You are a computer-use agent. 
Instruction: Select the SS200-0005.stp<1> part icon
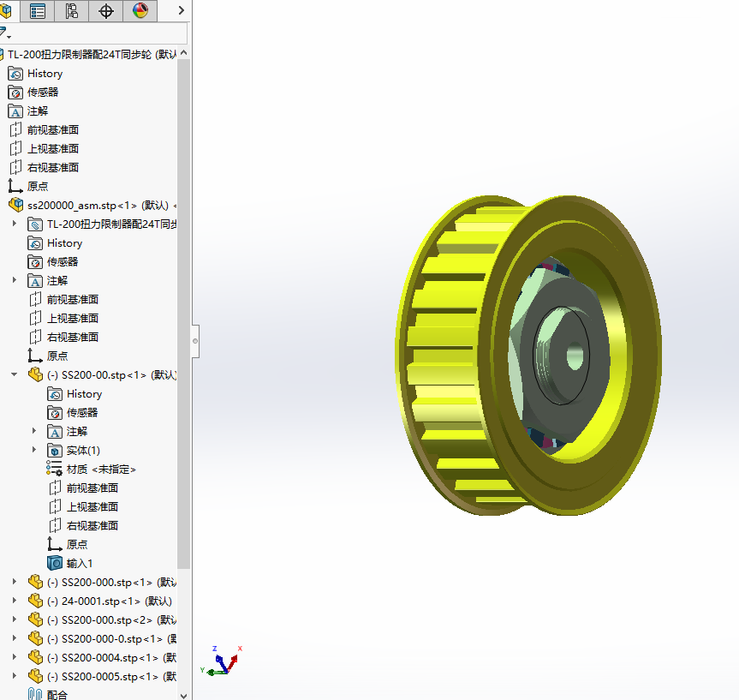[x=35, y=676]
